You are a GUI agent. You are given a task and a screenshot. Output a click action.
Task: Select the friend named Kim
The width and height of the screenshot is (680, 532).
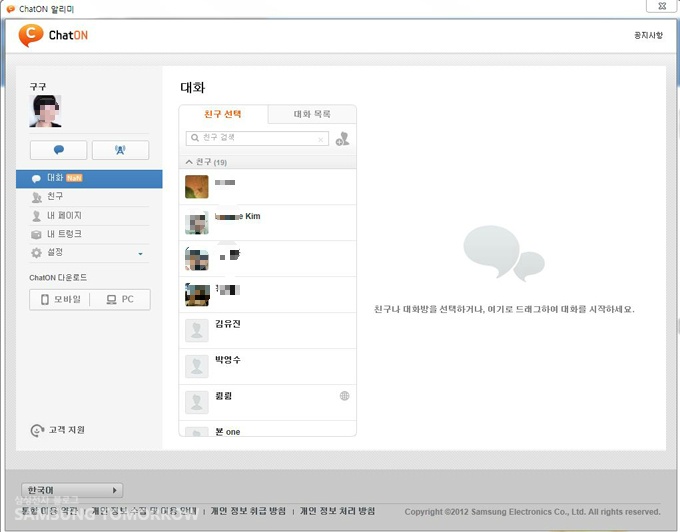(x=268, y=223)
